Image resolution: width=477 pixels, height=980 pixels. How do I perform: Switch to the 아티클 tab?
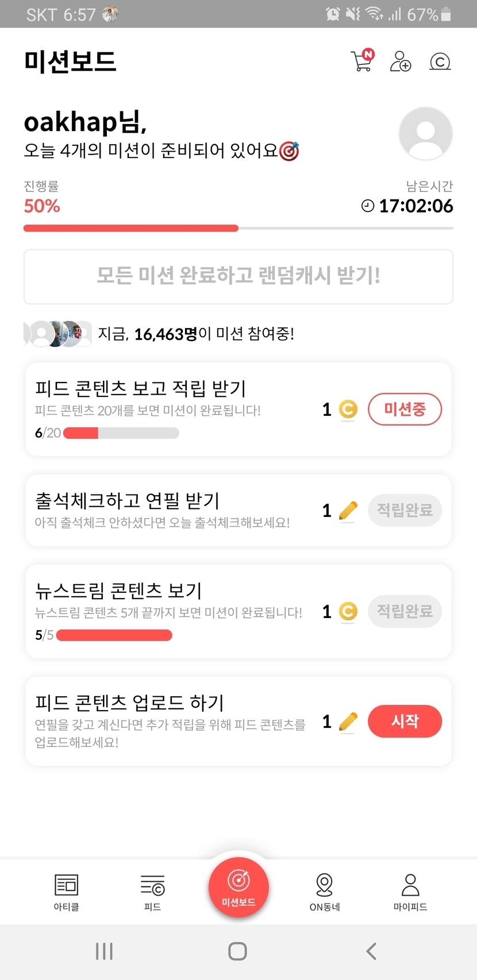click(67, 892)
